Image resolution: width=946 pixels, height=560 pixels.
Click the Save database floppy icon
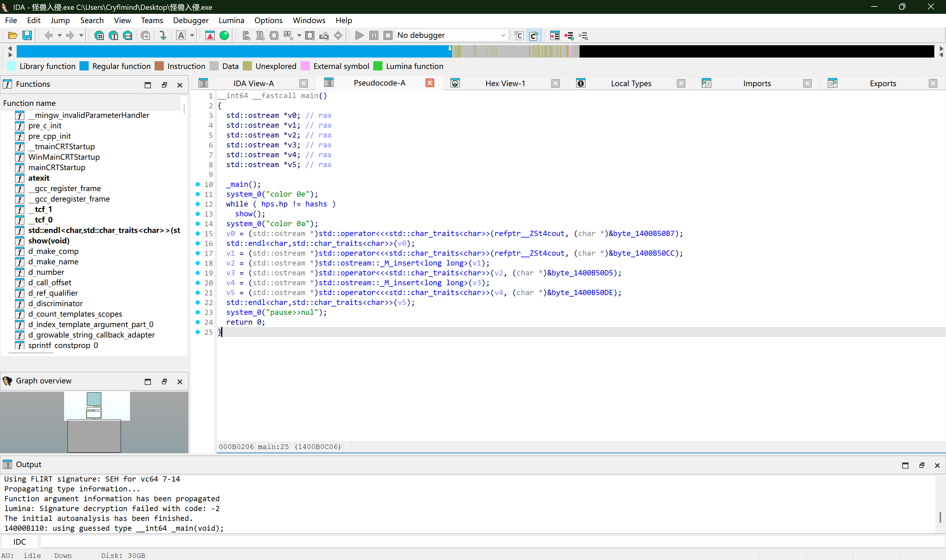click(x=27, y=35)
